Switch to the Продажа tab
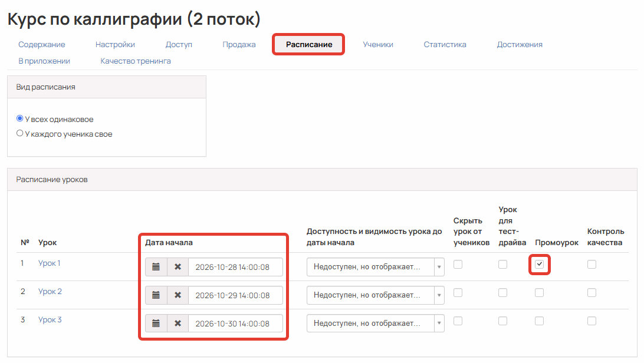Image resolution: width=644 pixels, height=363 pixels. pyautogui.click(x=239, y=44)
